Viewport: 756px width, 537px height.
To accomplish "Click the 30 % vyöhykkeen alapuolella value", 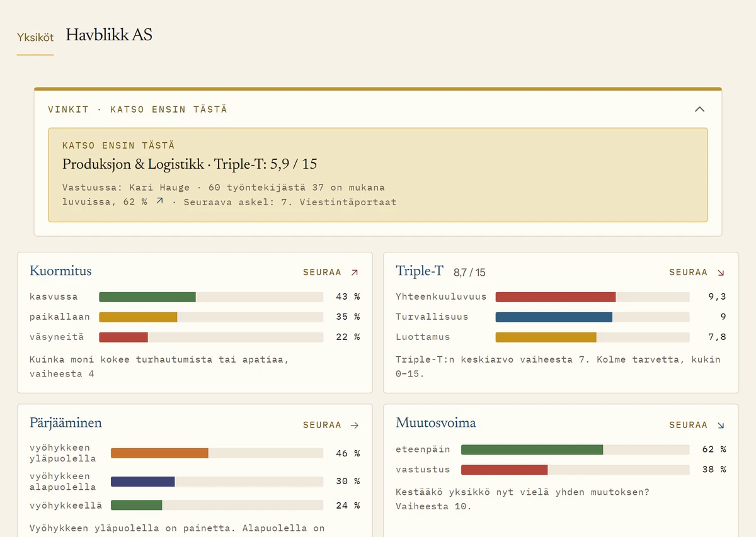I will pos(348,482).
